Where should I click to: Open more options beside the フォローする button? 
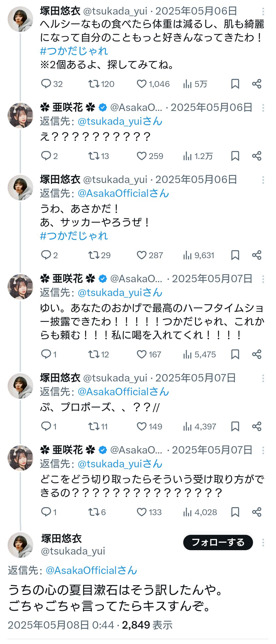pyautogui.click(x=263, y=543)
